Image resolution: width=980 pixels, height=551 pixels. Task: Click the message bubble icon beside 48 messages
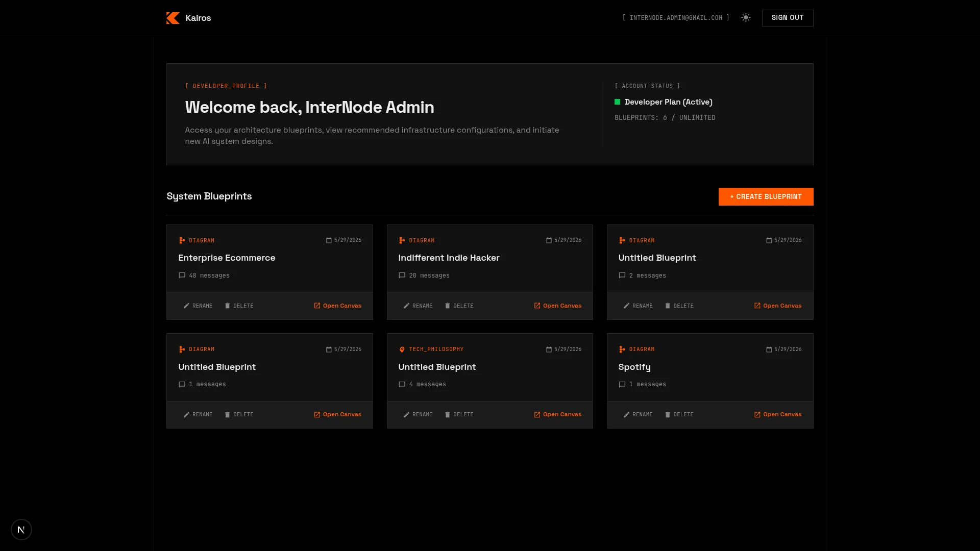[182, 275]
